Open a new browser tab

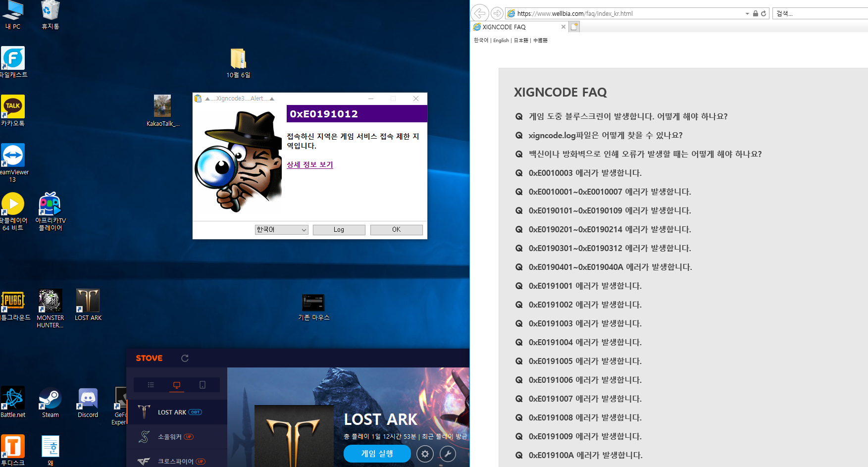click(x=574, y=27)
